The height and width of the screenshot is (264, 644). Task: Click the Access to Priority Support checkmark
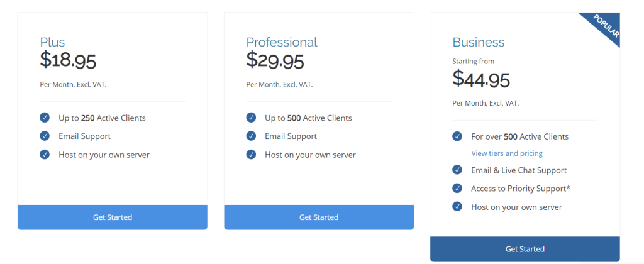pos(457,189)
